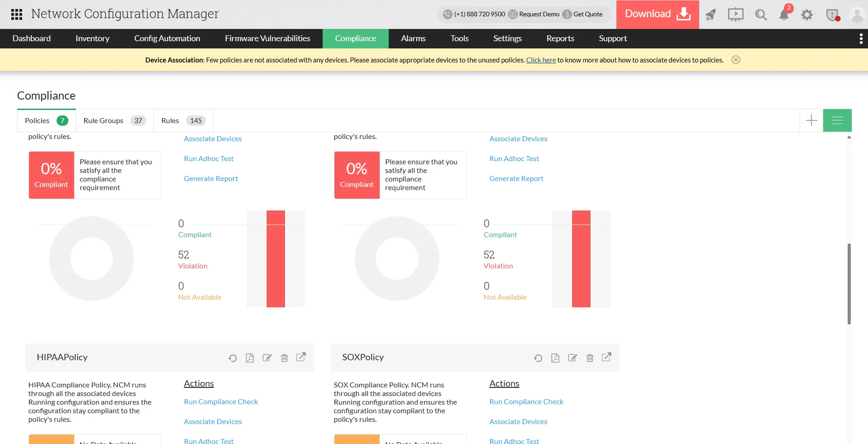868x444 pixels.
Task: Open the HIPAAPolicy export arrow icon
Action: (301, 357)
